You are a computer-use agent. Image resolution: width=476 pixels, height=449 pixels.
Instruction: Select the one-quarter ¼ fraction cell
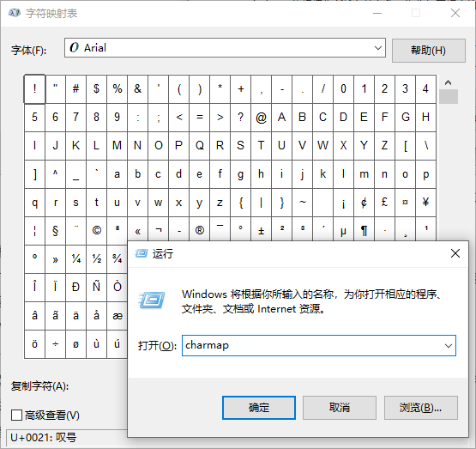pos(75,259)
